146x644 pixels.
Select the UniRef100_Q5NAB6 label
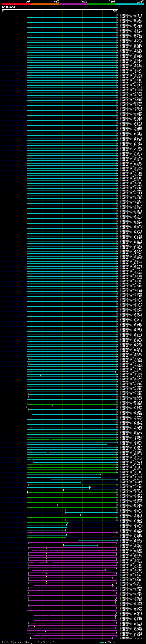point(131,52)
